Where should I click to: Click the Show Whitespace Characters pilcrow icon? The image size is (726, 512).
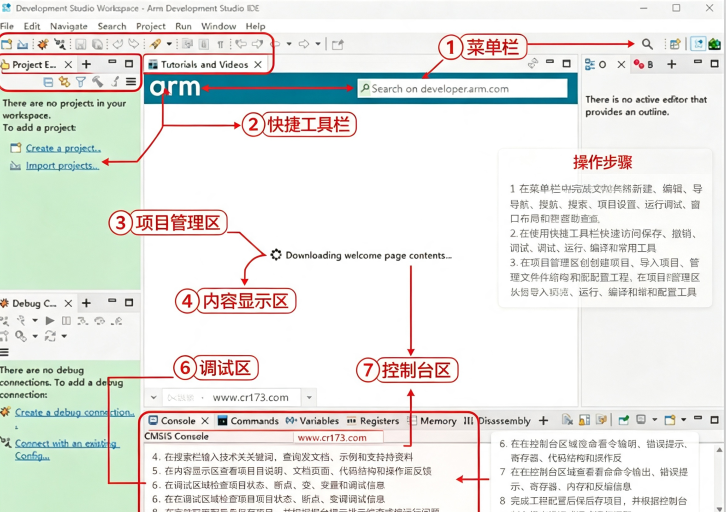pyautogui.click(x=220, y=44)
